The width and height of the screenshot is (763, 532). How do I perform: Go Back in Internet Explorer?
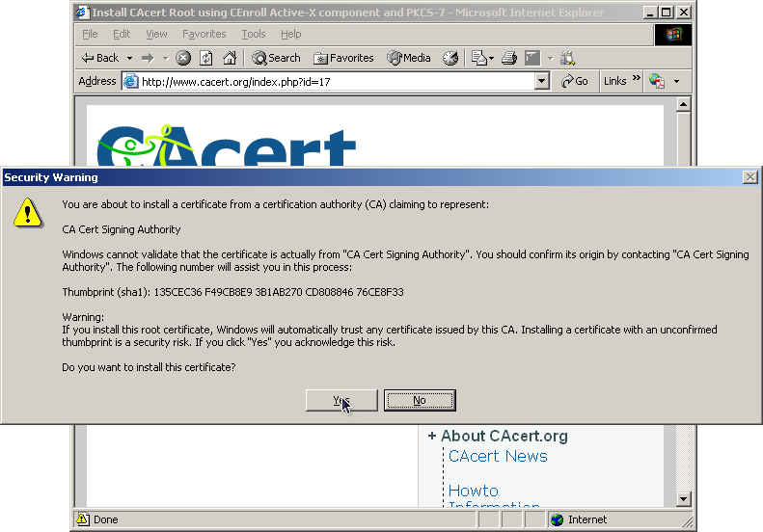point(100,58)
